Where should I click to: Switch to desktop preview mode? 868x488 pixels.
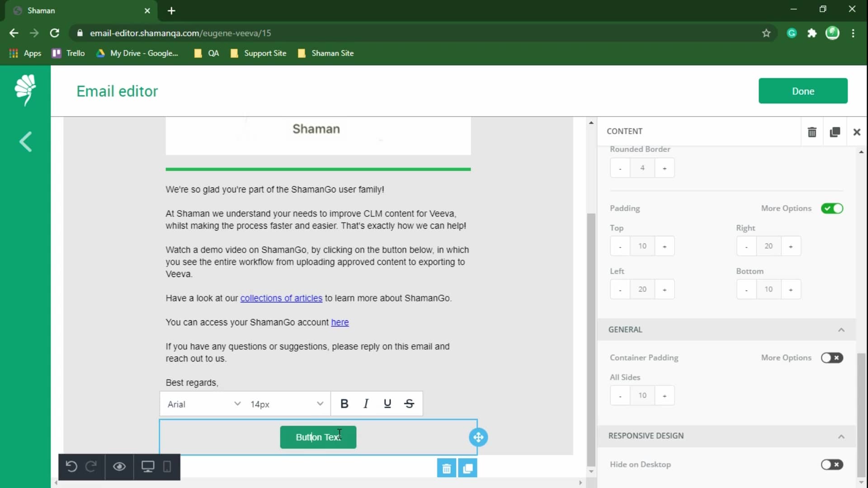tap(147, 467)
